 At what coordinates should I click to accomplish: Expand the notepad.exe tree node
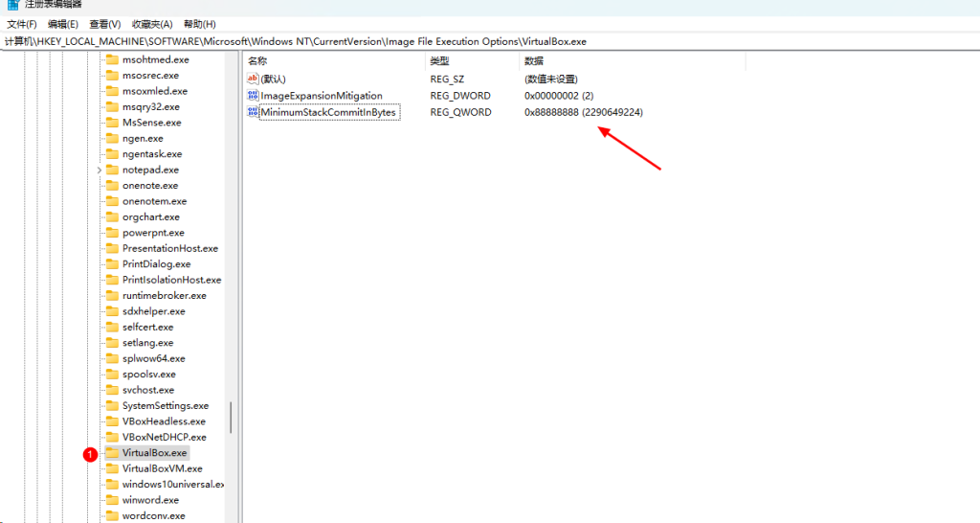(100, 170)
